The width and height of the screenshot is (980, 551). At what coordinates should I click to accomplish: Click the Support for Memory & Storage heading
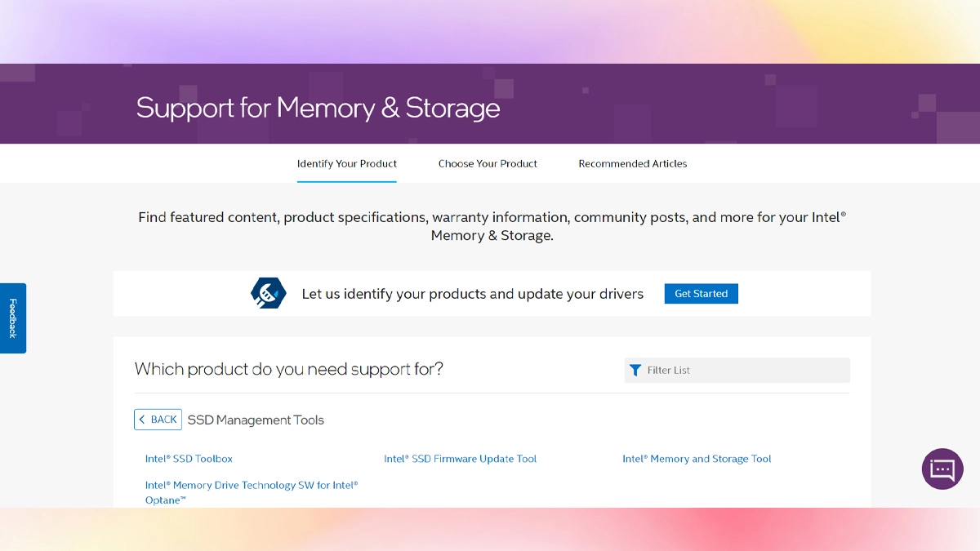pos(318,108)
